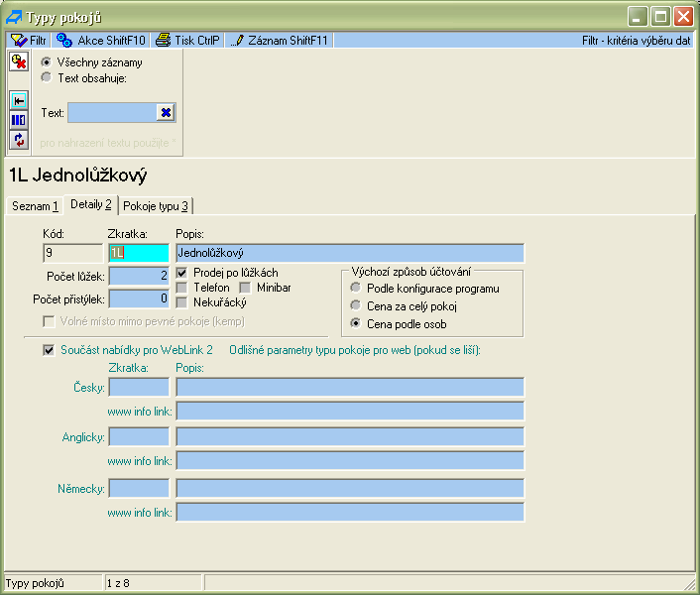Click the Typy pokojů window title icon
This screenshot has height=595, width=700.
(x=14, y=18)
